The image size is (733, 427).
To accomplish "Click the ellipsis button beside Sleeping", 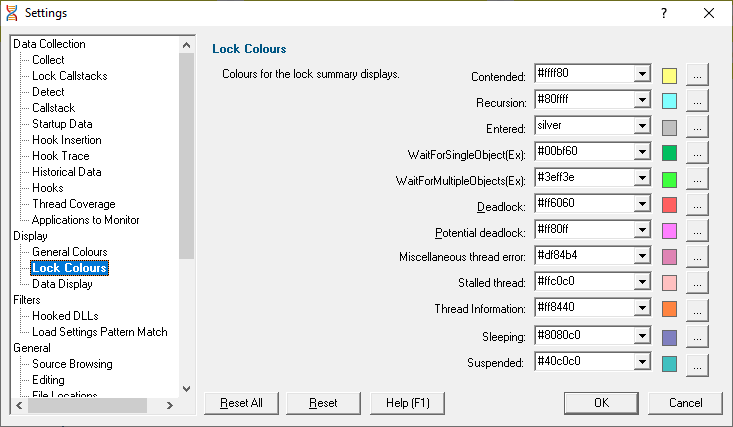I will (x=697, y=337).
